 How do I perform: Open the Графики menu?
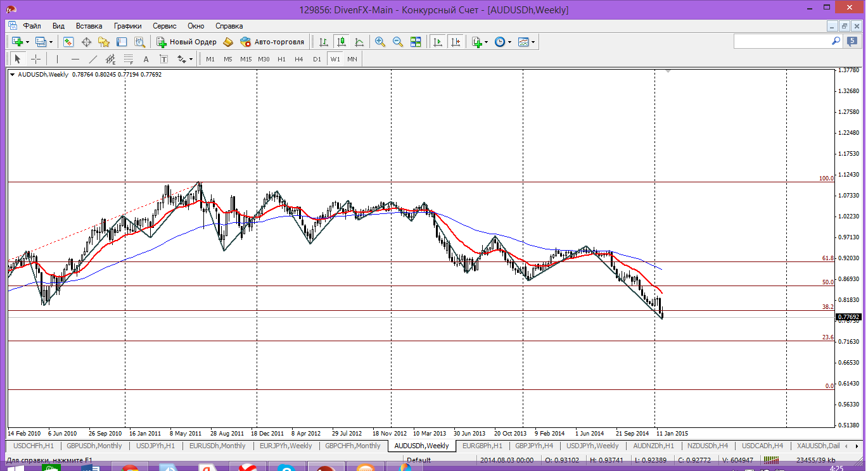[x=127, y=26]
